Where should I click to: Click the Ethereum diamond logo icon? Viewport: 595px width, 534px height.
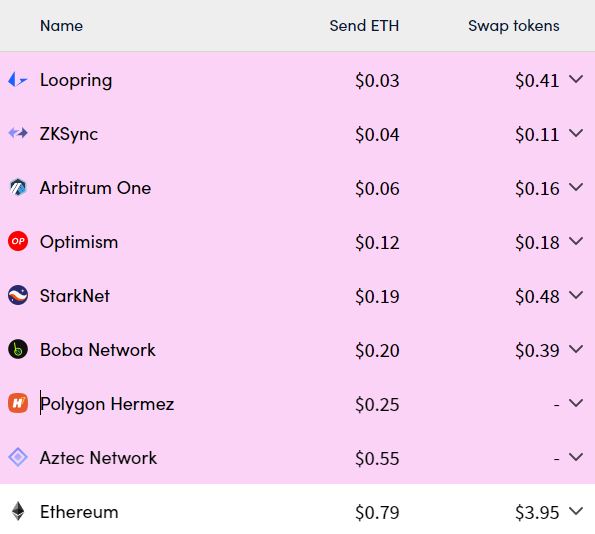pyautogui.click(x=18, y=511)
